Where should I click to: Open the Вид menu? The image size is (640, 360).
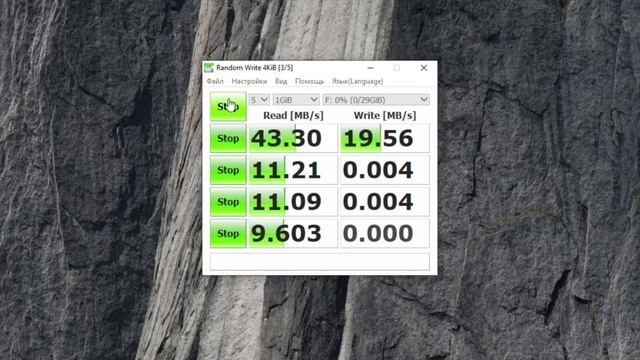pyautogui.click(x=281, y=81)
